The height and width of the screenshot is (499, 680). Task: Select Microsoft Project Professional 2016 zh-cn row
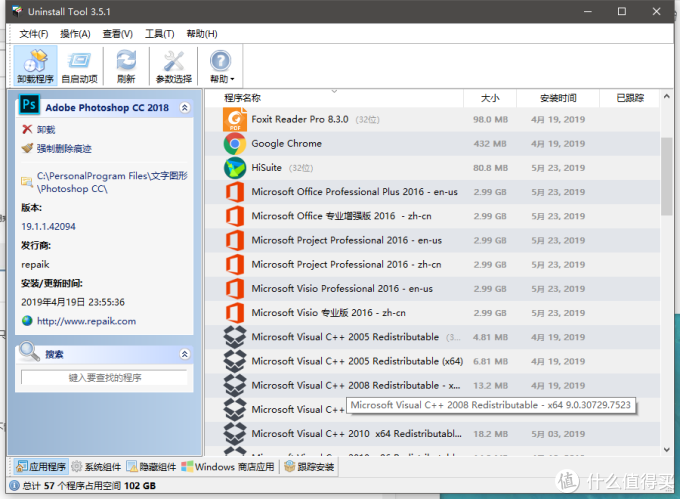(432, 264)
